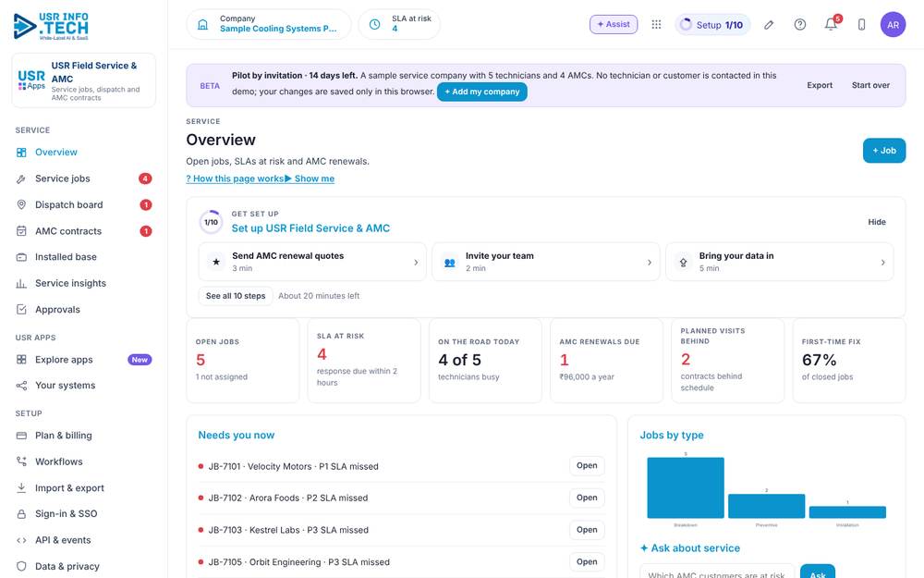Click Start over in the beta banner

(x=870, y=85)
